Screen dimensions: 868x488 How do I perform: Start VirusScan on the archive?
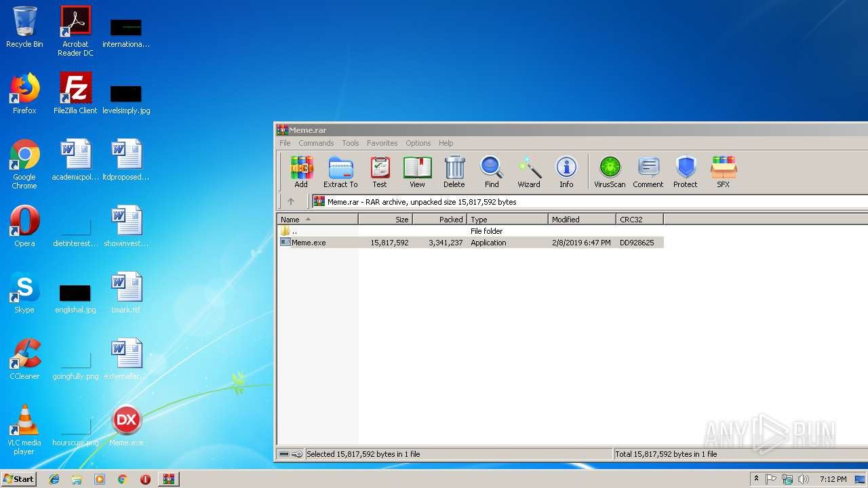(610, 171)
